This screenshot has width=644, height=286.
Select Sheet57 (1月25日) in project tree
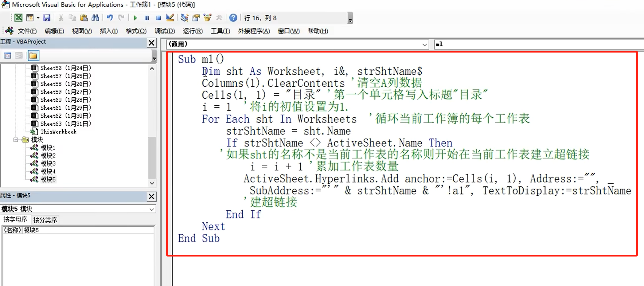[65, 76]
